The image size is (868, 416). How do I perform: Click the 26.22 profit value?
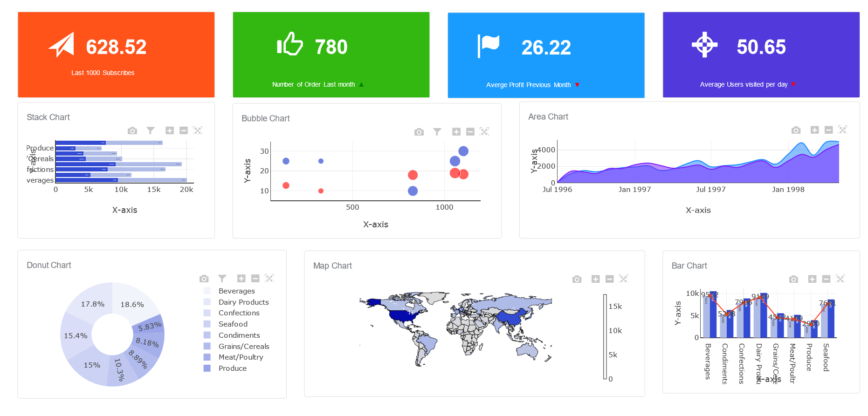tap(546, 48)
